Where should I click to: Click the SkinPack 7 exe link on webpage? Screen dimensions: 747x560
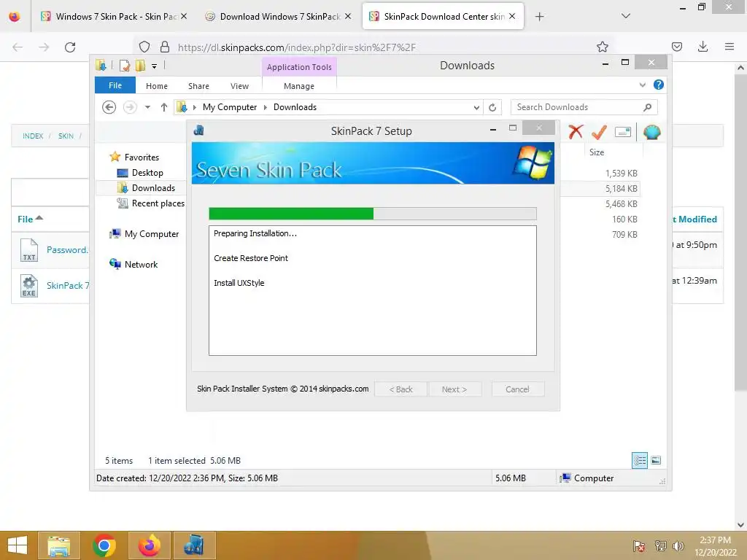point(68,286)
